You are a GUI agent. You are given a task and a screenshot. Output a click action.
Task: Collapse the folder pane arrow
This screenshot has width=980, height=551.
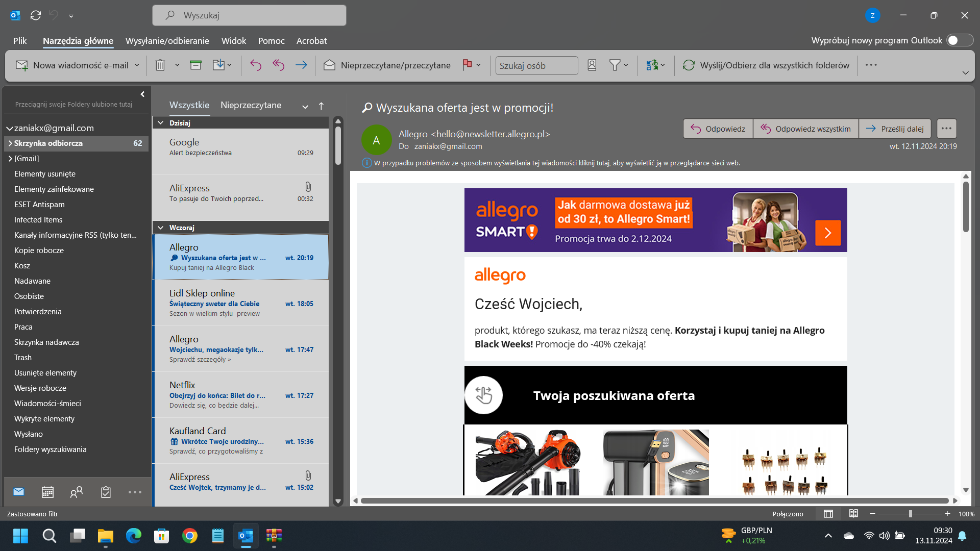pos(142,94)
